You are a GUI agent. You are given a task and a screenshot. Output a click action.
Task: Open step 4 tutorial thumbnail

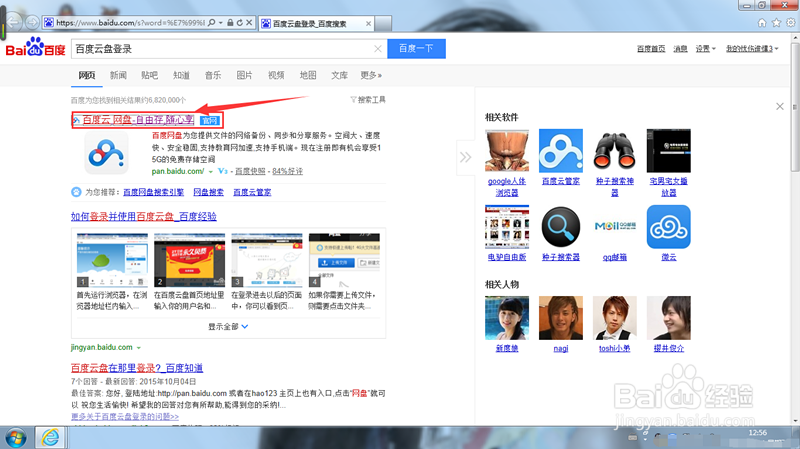(344, 260)
